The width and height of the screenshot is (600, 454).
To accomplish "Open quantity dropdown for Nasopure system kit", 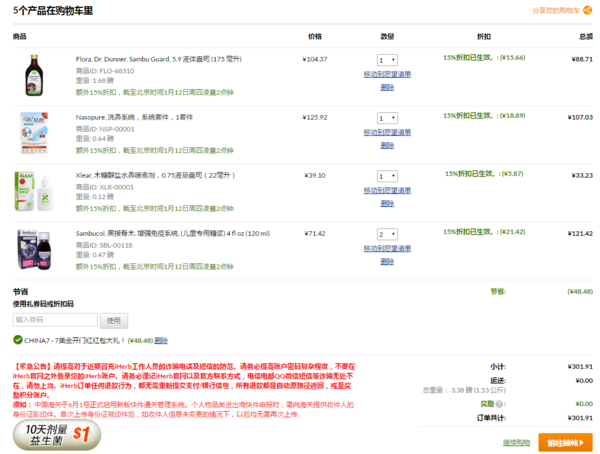I will [387, 118].
